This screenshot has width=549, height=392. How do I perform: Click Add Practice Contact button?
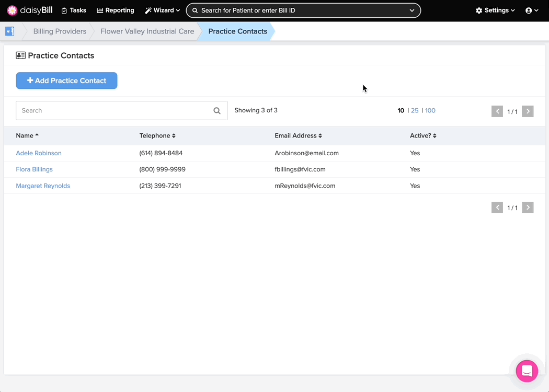(x=66, y=80)
